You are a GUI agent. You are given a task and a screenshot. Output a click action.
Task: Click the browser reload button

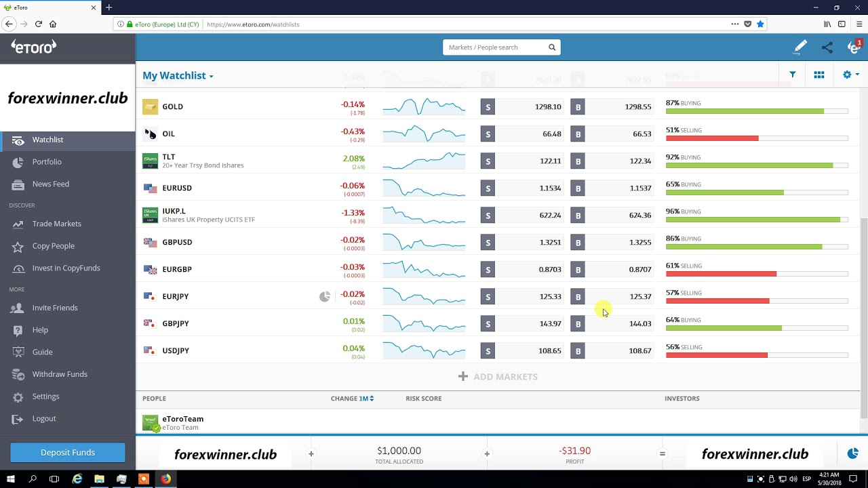38,24
